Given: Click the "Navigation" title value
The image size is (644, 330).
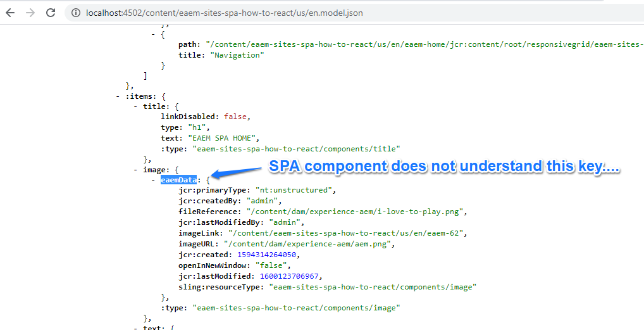Looking at the screenshot, I should tap(237, 55).
